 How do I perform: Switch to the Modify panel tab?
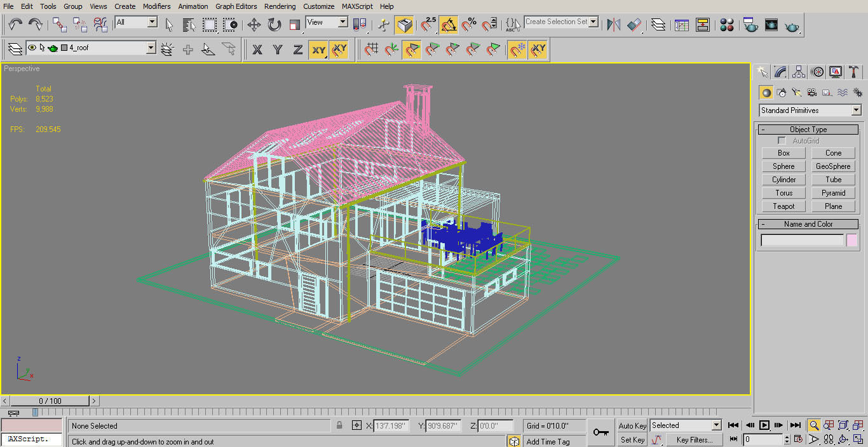point(780,72)
